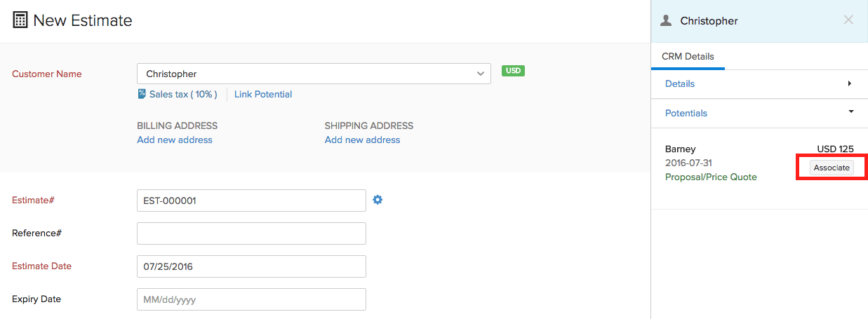
Task: Close the Christopher CRM panel
Action: pyautogui.click(x=848, y=20)
